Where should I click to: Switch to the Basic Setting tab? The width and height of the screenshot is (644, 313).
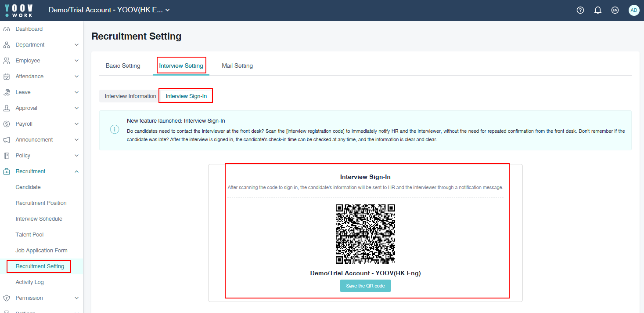pyautogui.click(x=123, y=66)
